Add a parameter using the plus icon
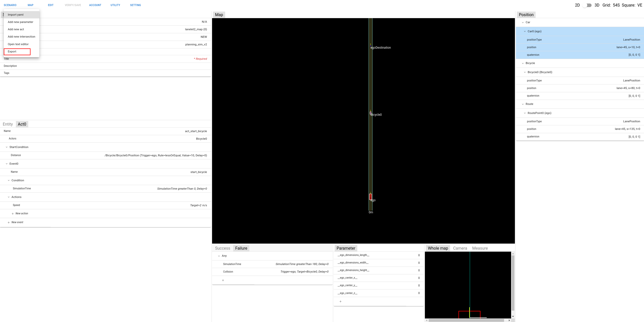The image size is (644, 322). pos(340,301)
